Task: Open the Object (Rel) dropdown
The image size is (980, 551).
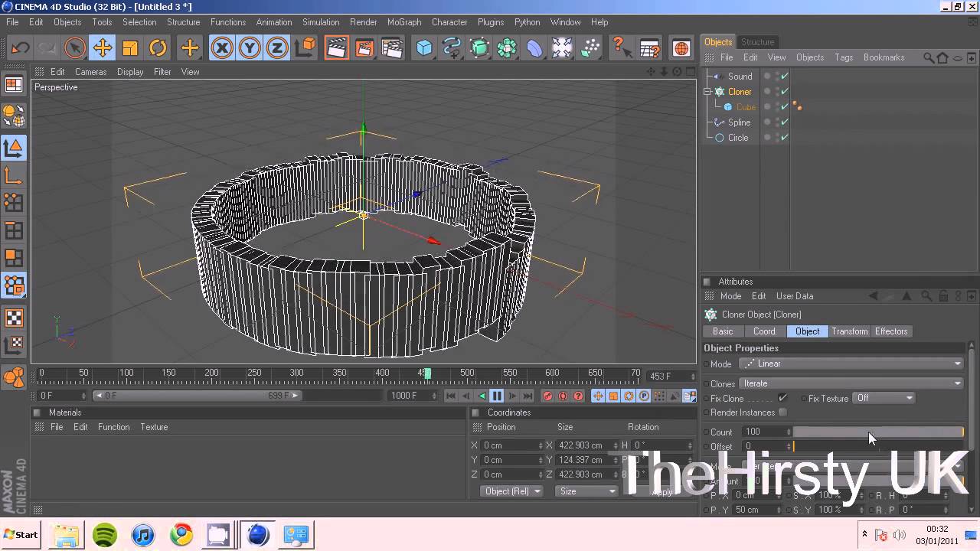Action: (x=512, y=491)
